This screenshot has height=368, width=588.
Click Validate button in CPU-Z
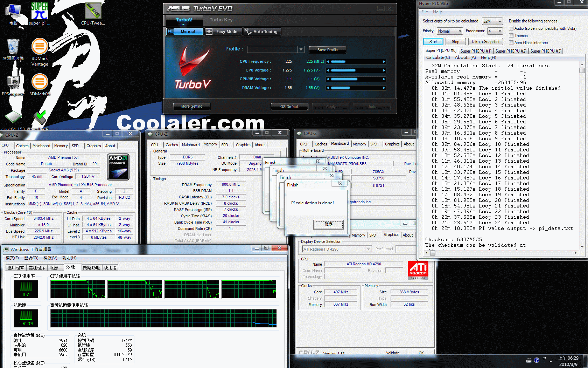tap(393, 353)
